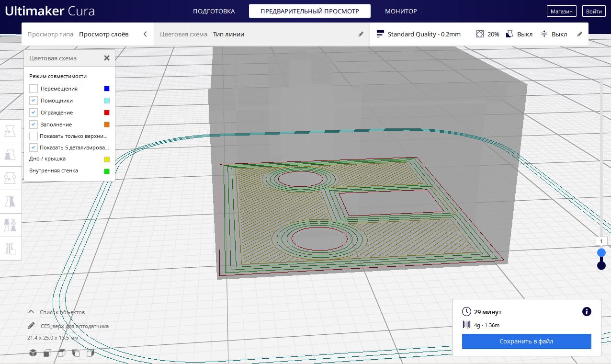Image resolution: width=611 pixels, height=364 pixels.
Task: Switch to the ПОДГОТОВКА tab
Action: tap(214, 11)
